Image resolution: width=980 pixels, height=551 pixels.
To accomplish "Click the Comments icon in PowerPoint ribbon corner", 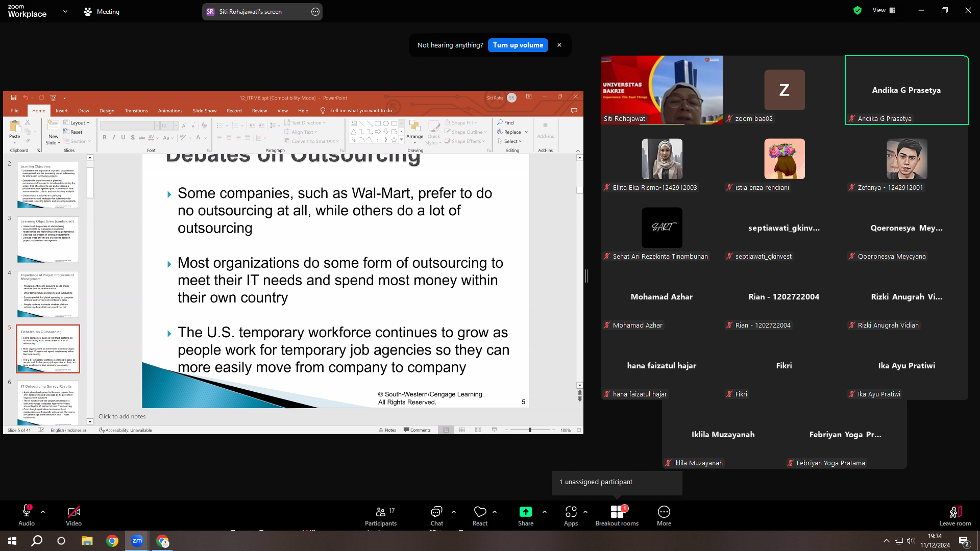I will pyautogui.click(x=574, y=110).
